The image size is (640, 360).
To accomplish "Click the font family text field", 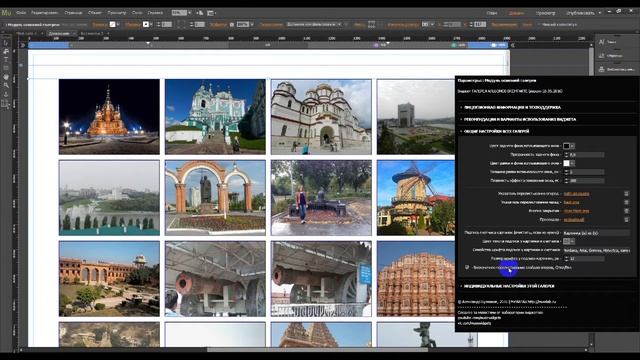I will [596, 250].
